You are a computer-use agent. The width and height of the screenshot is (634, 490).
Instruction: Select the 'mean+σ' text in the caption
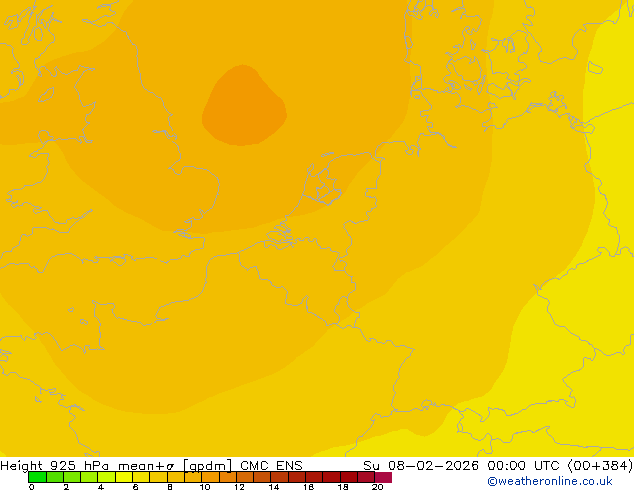coord(146,466)
